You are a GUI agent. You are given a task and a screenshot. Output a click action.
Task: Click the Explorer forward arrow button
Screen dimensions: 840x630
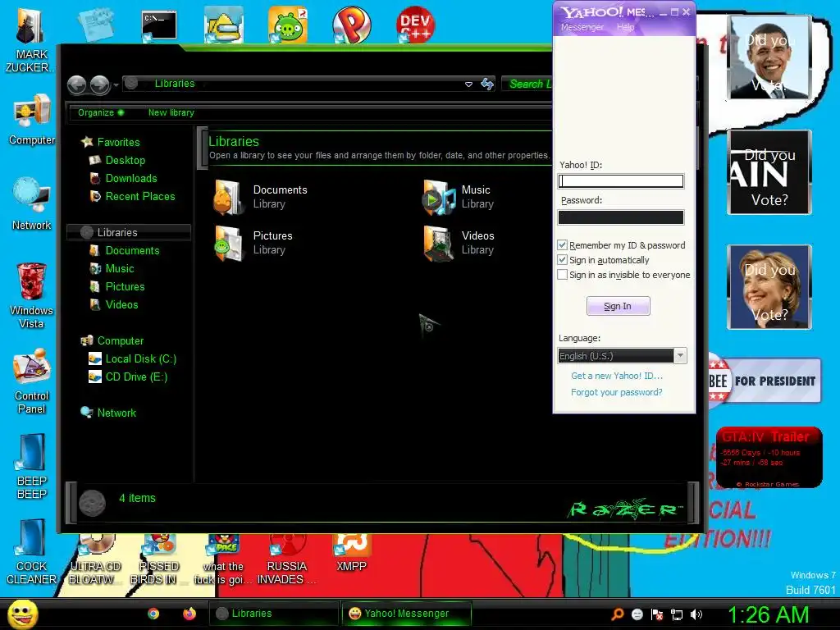point(99,84)
